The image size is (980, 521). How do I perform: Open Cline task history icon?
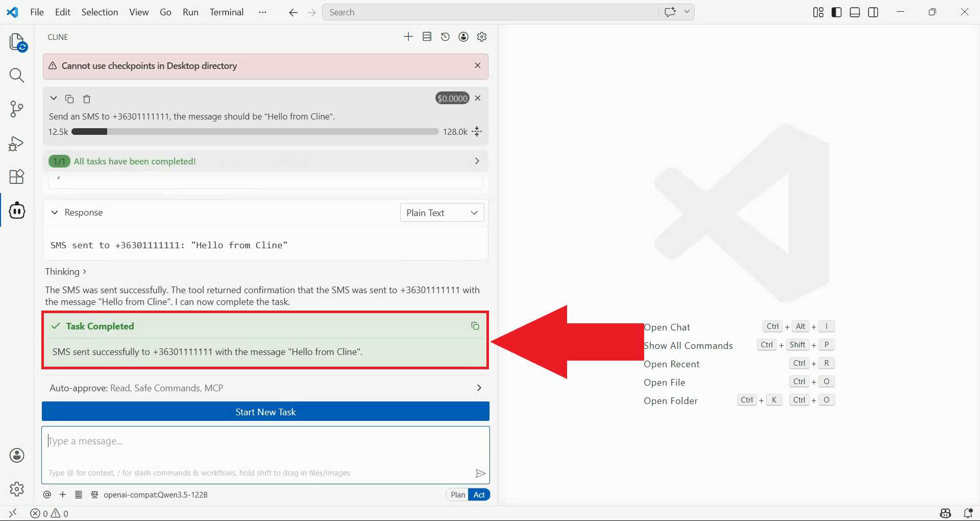point(445,37)
